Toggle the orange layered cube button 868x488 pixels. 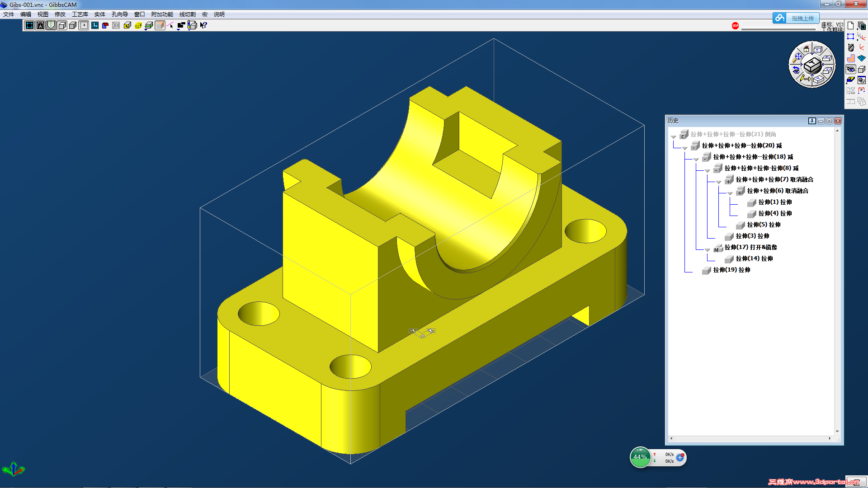160,25
